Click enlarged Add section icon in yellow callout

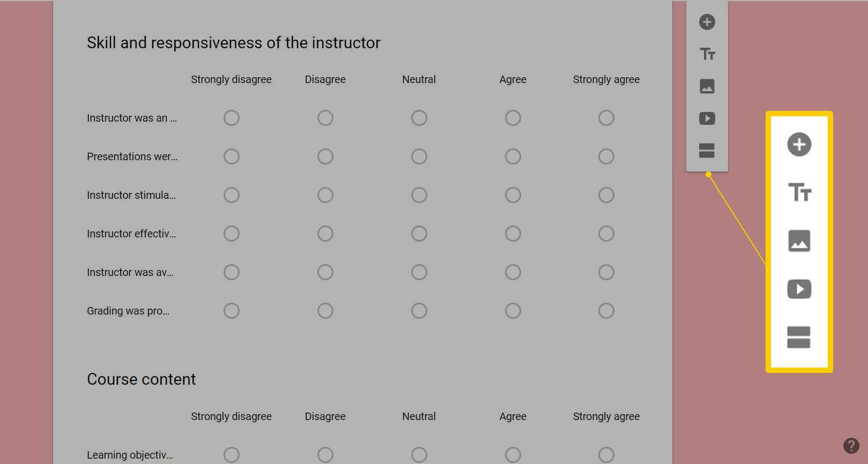click(799, 338)
